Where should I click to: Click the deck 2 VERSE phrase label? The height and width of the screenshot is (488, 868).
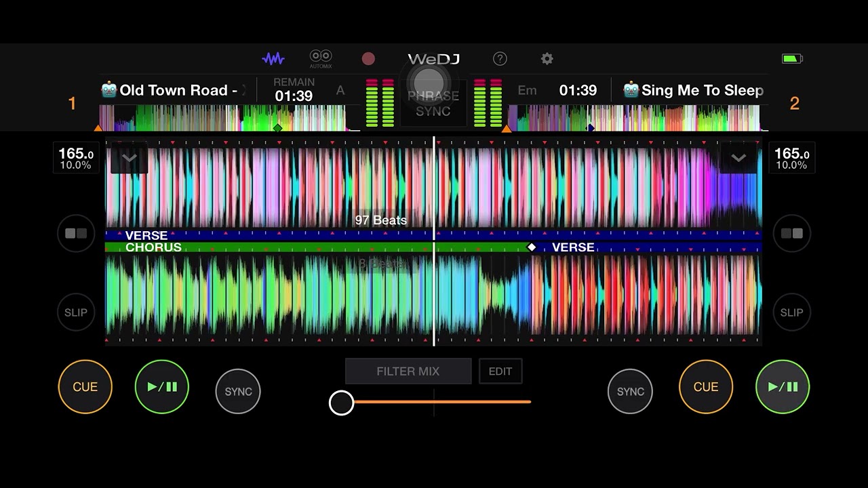[573, 247]
